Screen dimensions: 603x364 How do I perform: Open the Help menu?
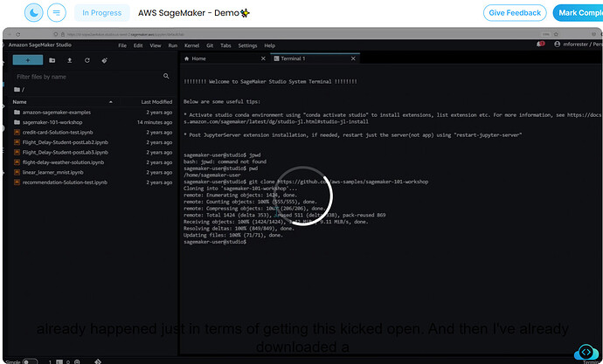click(269, 45)
